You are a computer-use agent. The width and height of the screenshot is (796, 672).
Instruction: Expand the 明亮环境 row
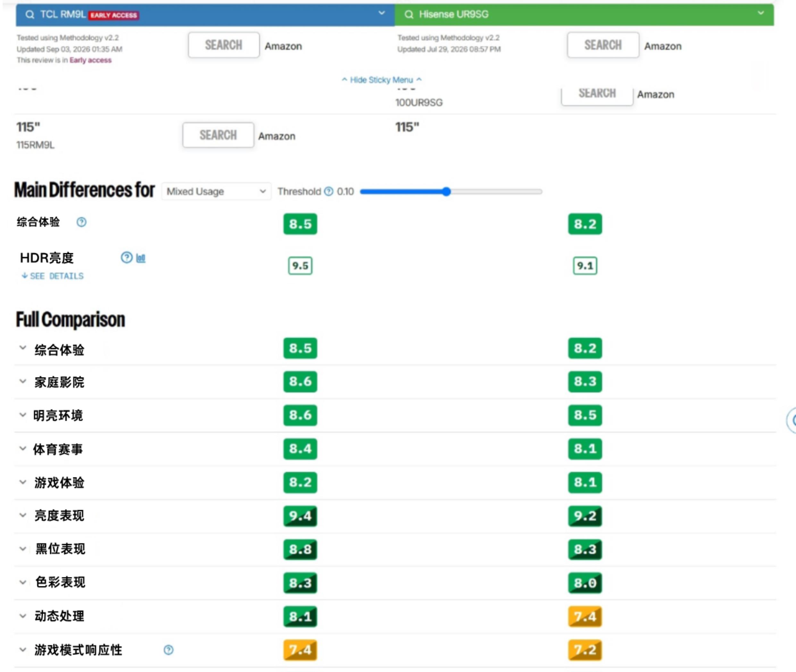coord(23,415)
